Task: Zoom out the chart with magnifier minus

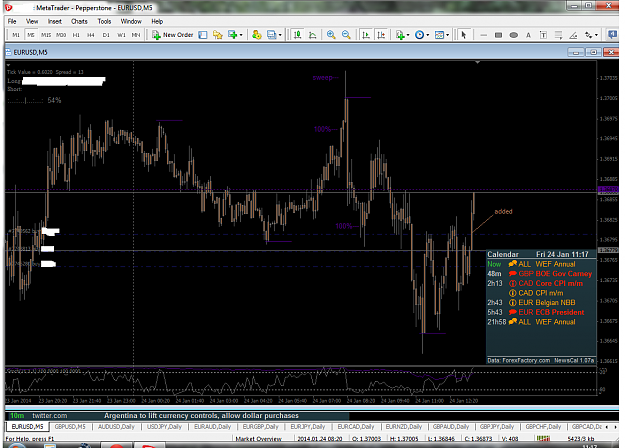Action: 346,35
